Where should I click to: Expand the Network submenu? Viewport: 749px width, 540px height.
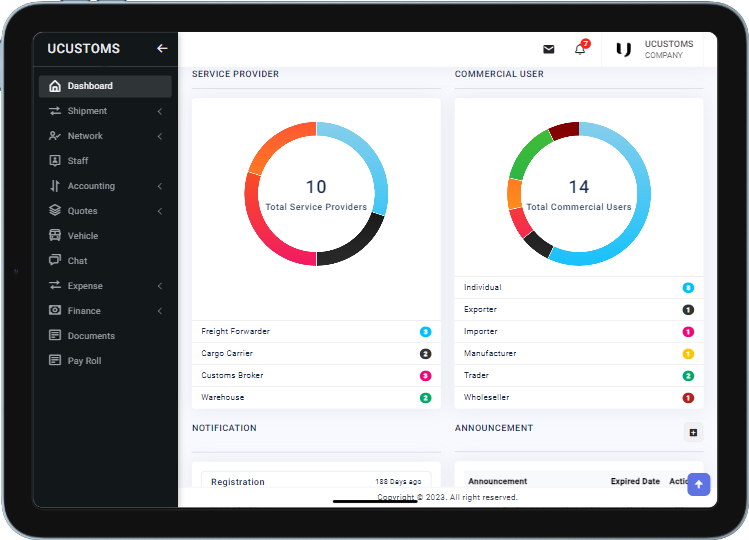[x=160, y=136]
